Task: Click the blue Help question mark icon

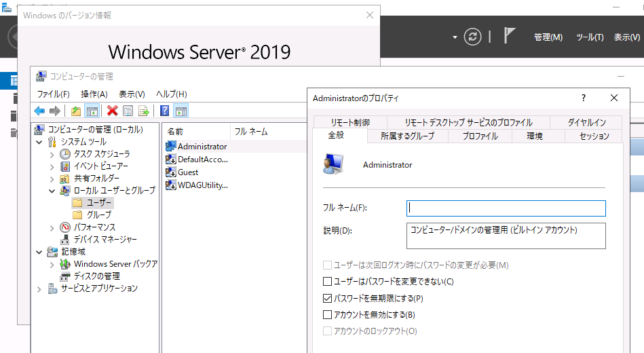Action: [164, 111]
